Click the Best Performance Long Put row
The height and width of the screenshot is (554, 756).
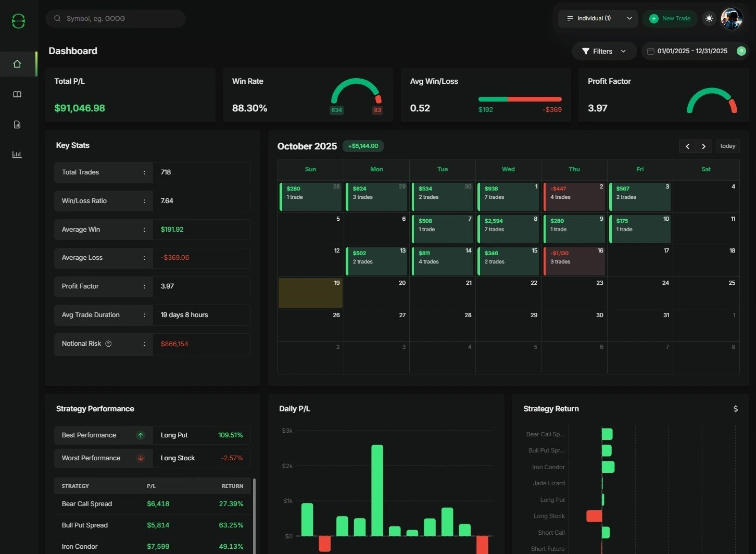[152, 435]
